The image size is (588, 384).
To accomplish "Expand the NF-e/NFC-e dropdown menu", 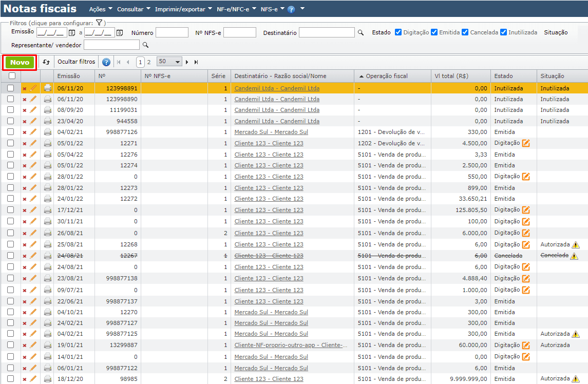I will click(x=236, y=9).
